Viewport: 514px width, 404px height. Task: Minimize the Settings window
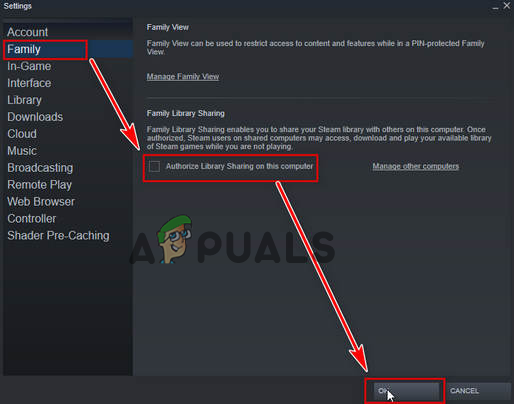tap(496, 6)
